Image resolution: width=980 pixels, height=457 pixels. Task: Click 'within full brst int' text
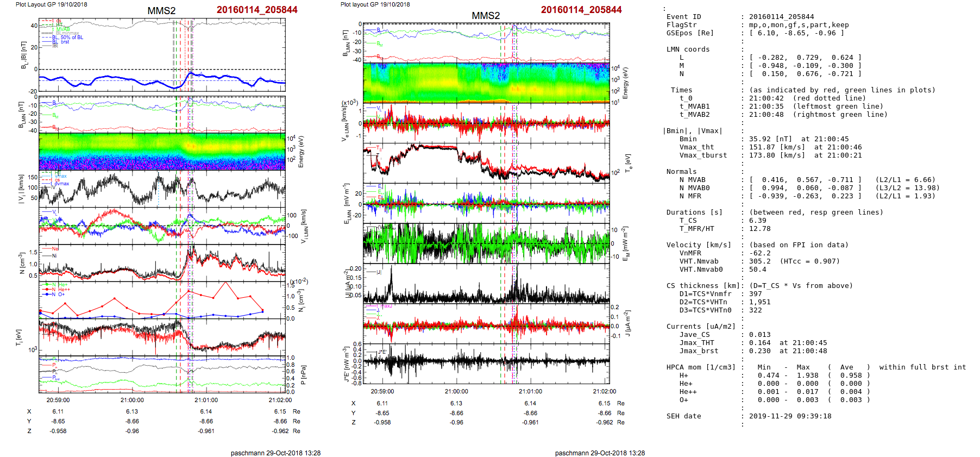point(923,367)
